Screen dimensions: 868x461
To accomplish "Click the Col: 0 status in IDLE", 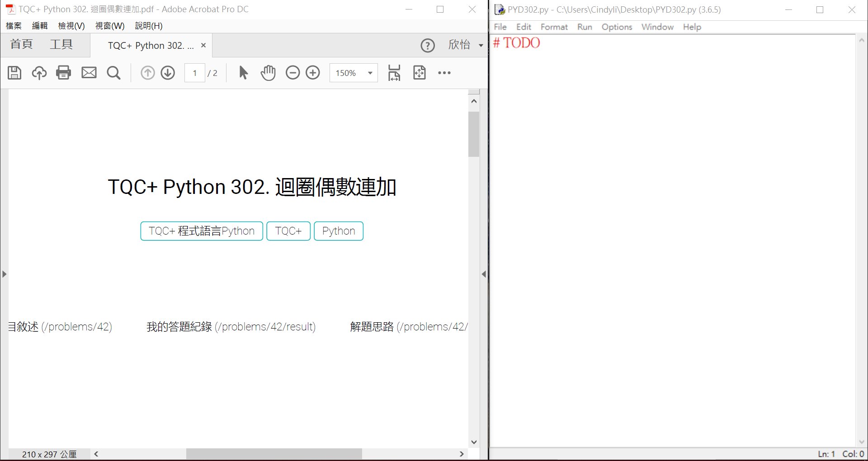I will click(x=853, y=454).
